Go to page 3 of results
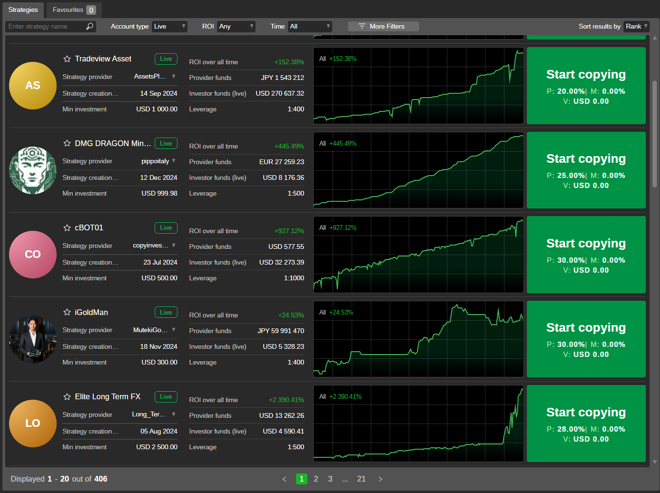Viewport: 660px width, 493px height. click(330, 479)
